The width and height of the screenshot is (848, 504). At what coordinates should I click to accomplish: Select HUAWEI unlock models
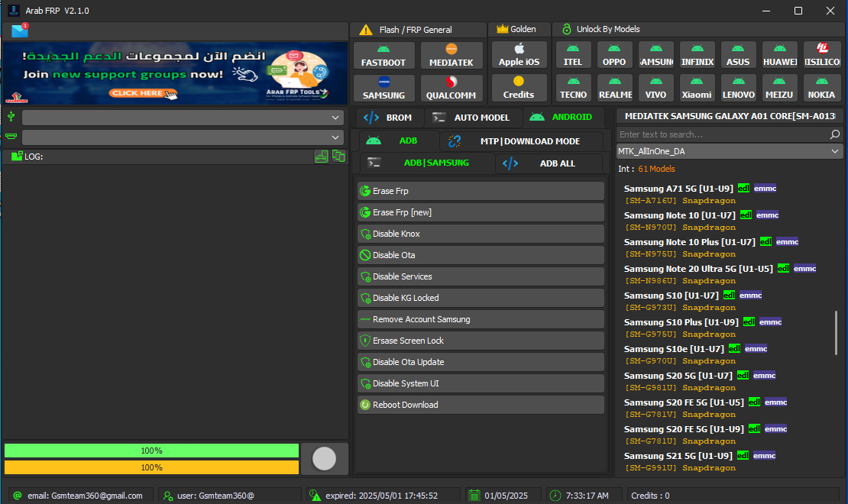pyautogui.click(x=780, y=55)
